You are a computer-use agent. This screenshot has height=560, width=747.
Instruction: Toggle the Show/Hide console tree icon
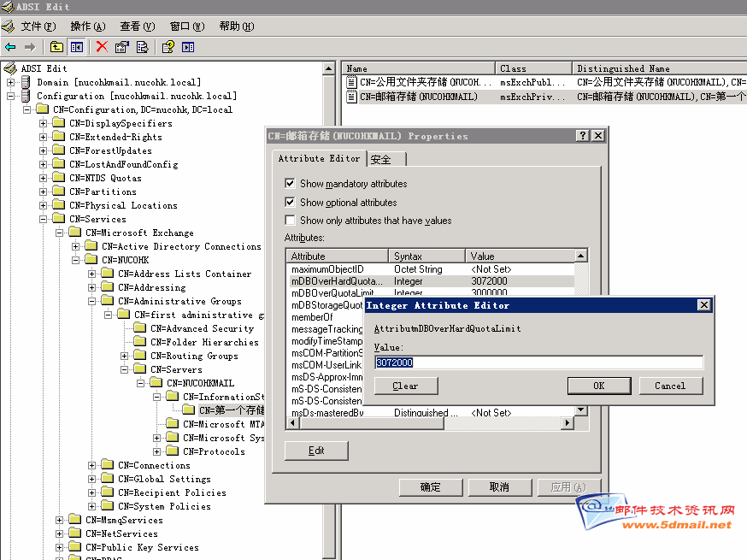tap(76, 47)
